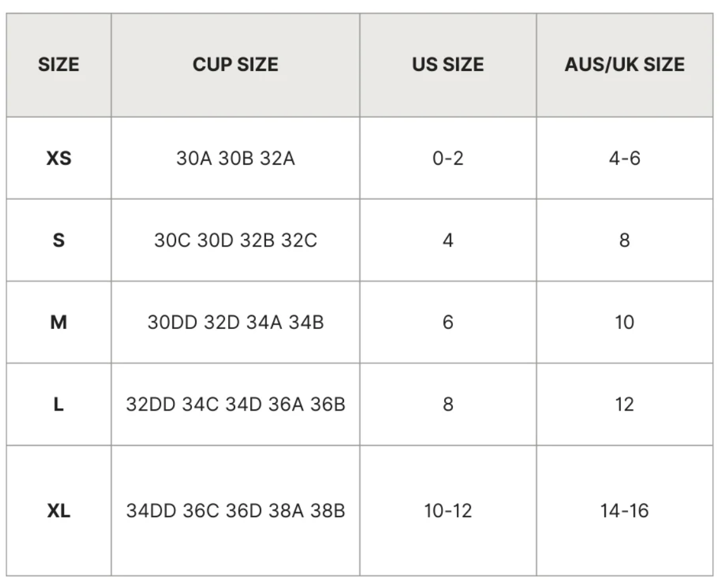The image size is (721, 588).
Task: Click the SIZE column header
Action: [58, 65]
